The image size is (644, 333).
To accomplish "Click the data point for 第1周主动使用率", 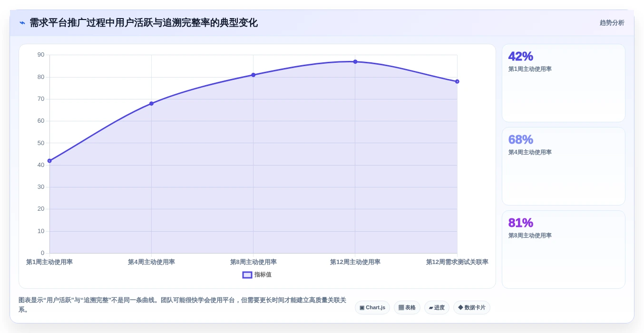I will [x=49, y=161].
